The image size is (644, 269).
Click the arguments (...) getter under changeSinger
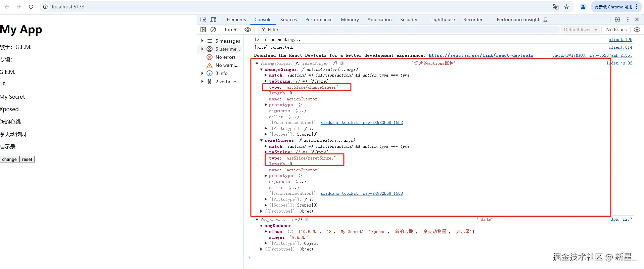click(301, 111)
